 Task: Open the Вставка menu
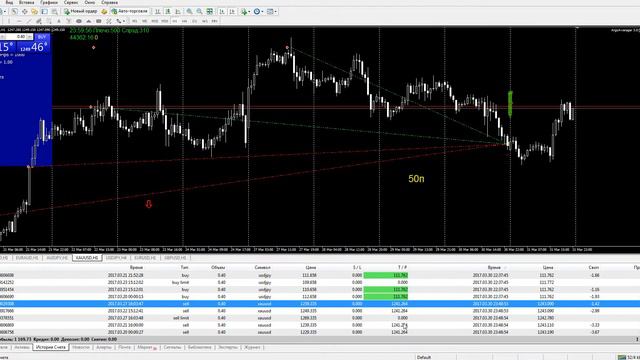[x=27, y=2]
